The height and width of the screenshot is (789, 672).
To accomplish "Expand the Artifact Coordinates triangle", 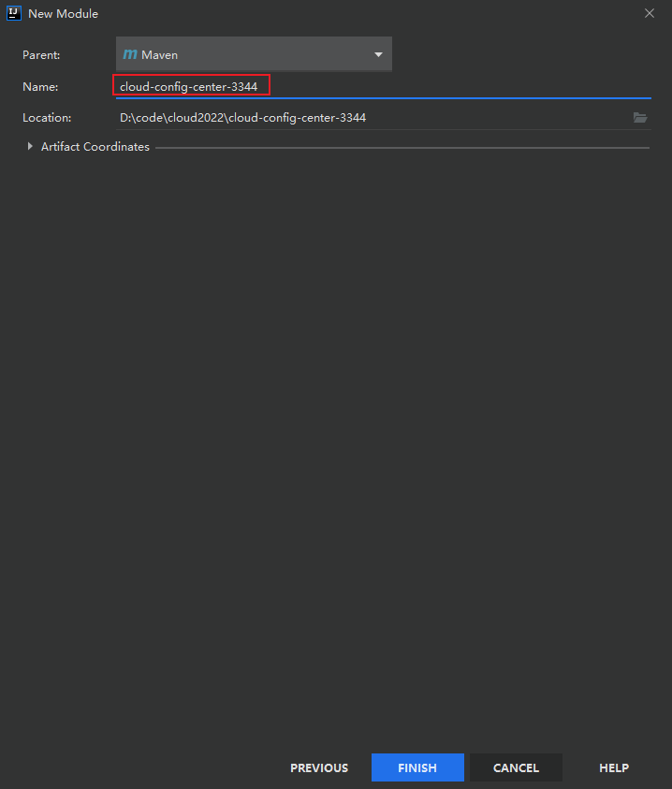I will [x=30, y=146].
